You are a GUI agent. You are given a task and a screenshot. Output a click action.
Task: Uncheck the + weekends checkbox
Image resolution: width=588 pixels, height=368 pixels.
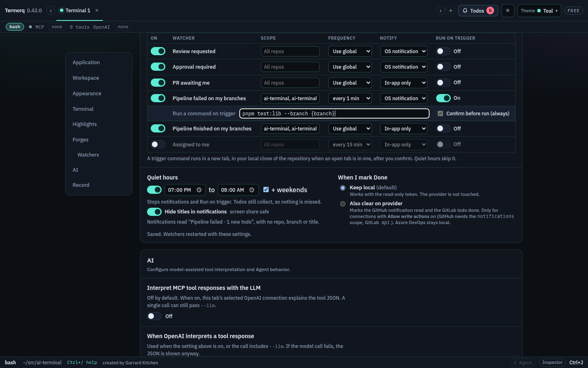pos(266,190)
